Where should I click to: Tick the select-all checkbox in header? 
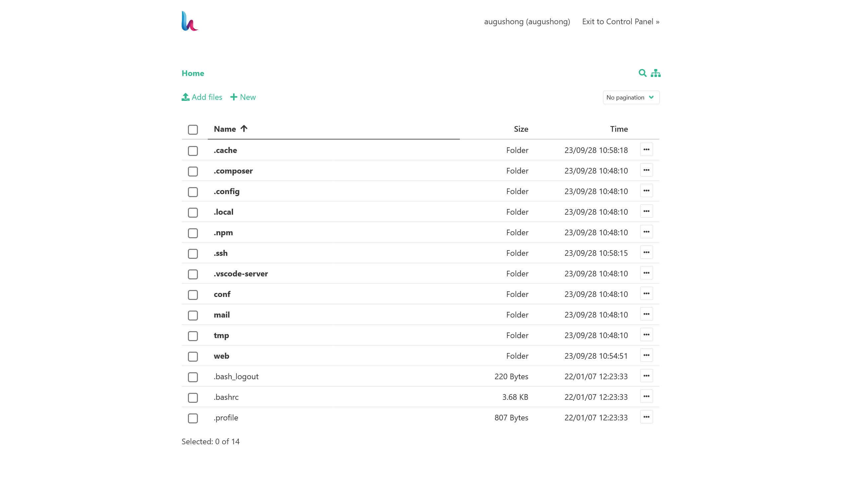(x=193, y=129)
